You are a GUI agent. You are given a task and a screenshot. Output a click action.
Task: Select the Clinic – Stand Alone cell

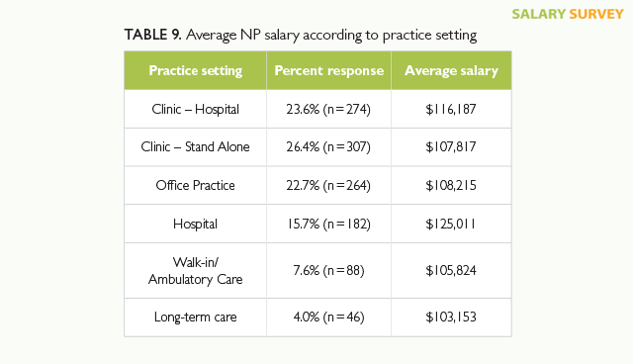pos(196,147)
